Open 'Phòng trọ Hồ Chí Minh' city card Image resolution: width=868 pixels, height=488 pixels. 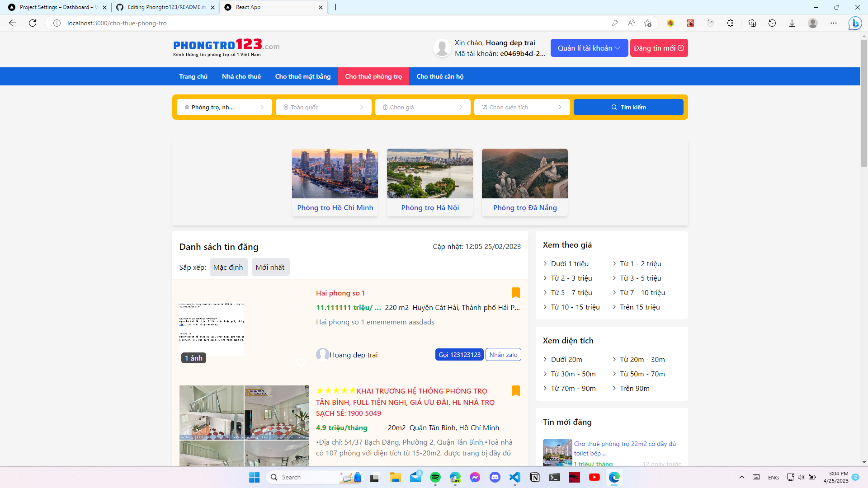[x=335, y=183]
